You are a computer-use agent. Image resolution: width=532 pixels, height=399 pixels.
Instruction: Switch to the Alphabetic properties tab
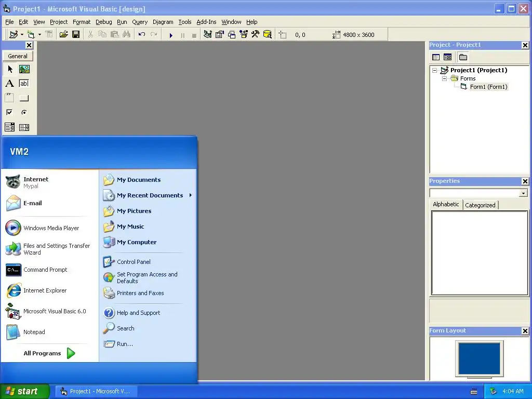tap(446, 204)
